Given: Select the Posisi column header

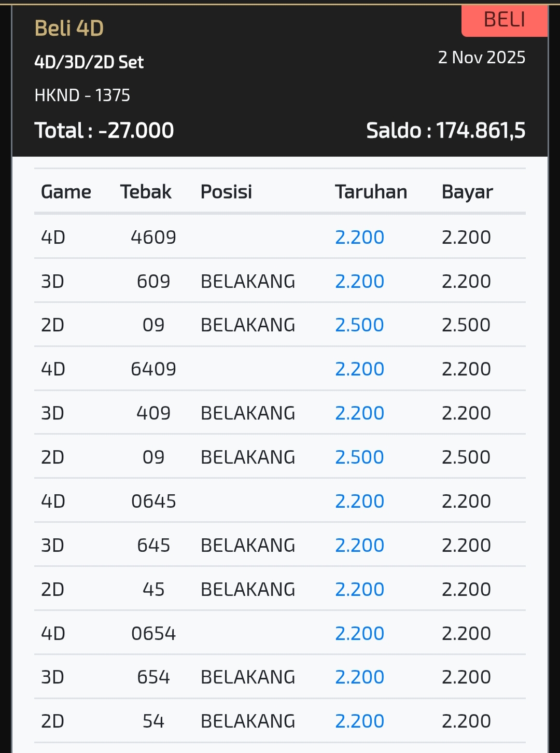Looking at the screenshot, I should (x=226, y=192).
